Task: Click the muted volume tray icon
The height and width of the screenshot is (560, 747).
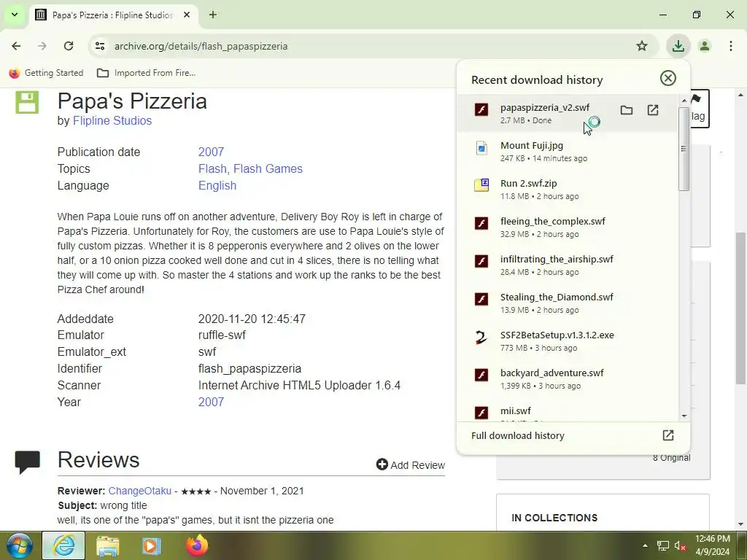Action: click(x=680, y=545)
